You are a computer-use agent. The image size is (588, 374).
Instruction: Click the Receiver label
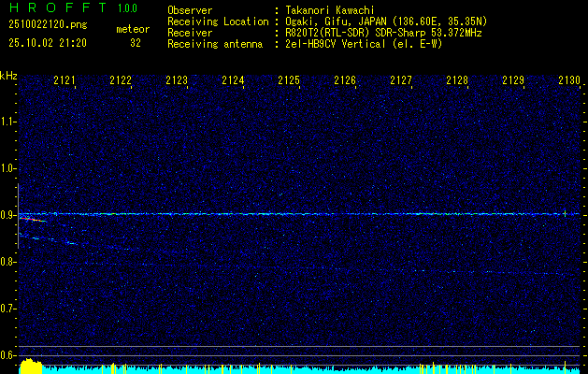[x=190, y=33]
